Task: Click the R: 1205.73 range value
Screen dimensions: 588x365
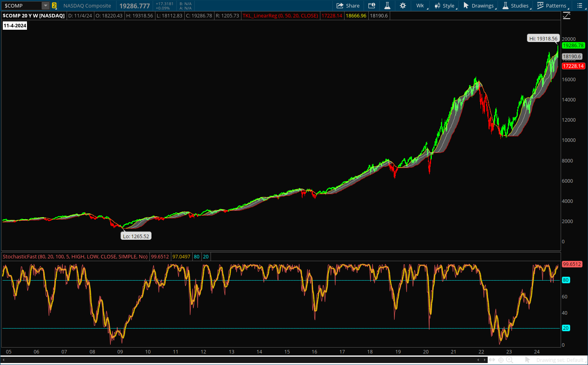Action: tap(228, 15)
